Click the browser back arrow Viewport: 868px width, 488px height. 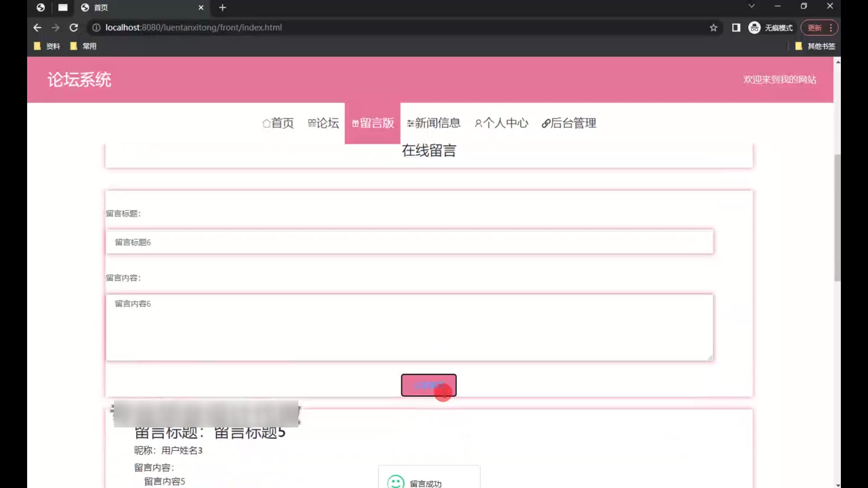point(37,28)
